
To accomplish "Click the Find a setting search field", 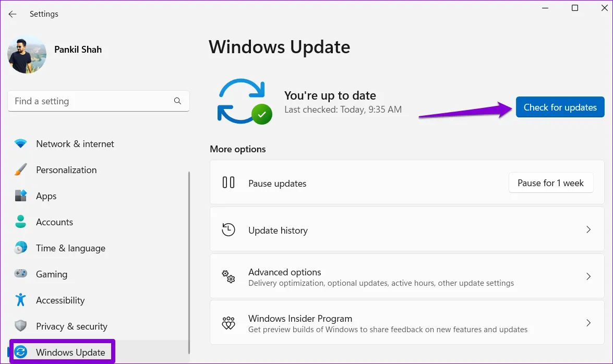I will (x=98, y=101).
